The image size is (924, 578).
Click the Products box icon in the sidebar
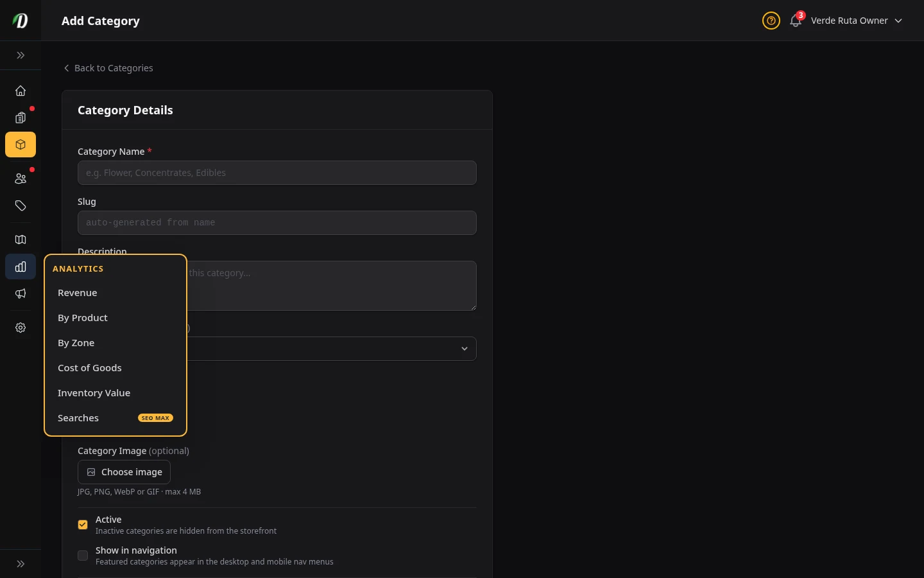[x=21, y=144]
